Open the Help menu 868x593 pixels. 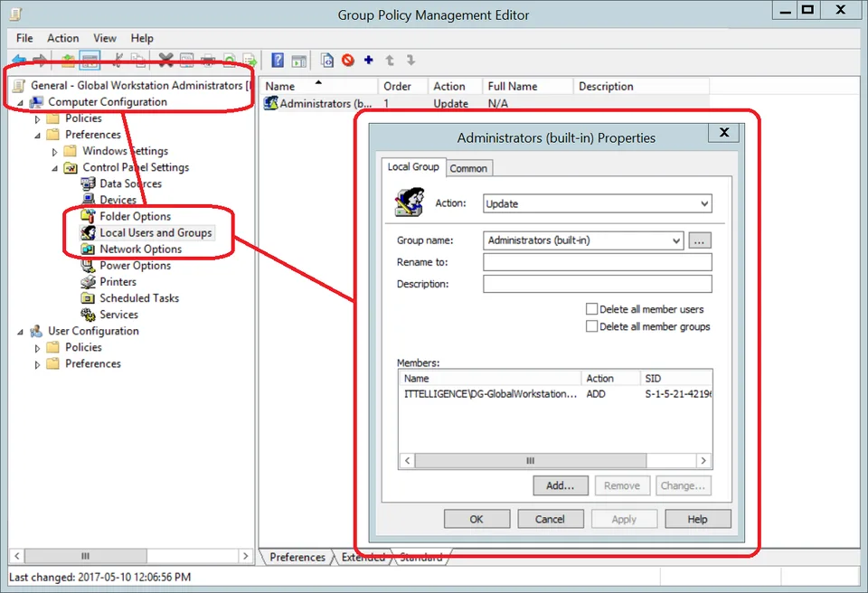142,38
